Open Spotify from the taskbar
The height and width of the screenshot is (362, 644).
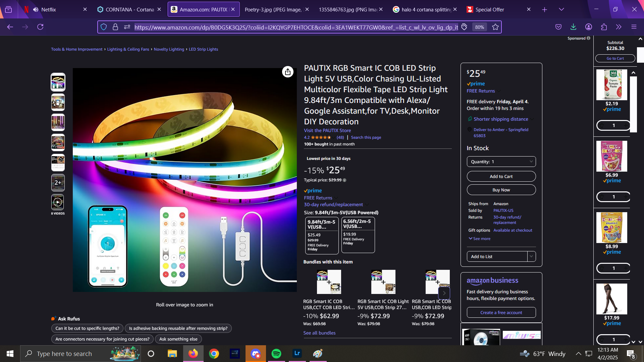[x=276, y=354]
